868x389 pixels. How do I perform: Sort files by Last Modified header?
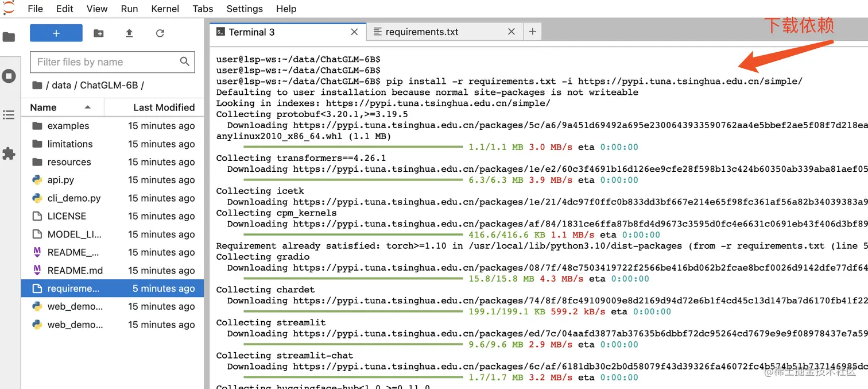click(154, 107)
